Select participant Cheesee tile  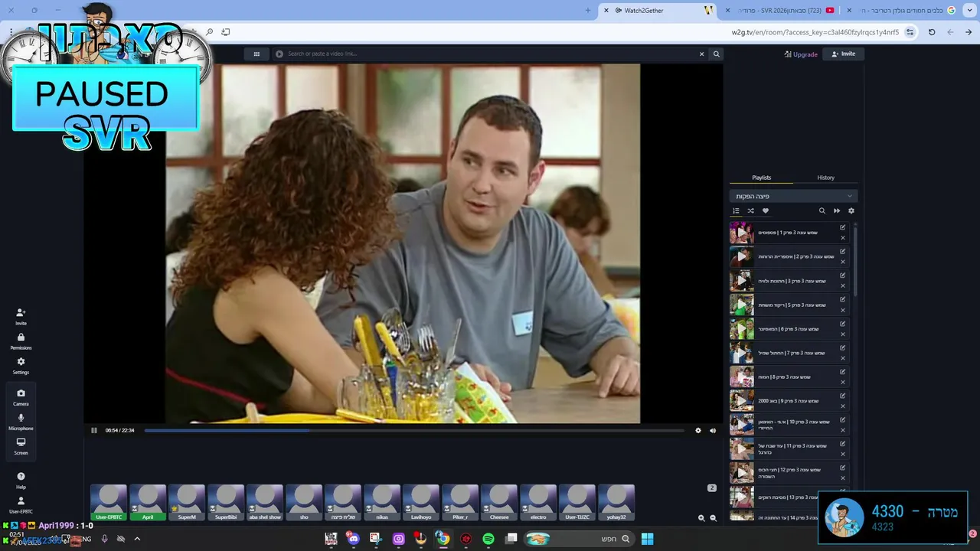click(x=499, y=503)
